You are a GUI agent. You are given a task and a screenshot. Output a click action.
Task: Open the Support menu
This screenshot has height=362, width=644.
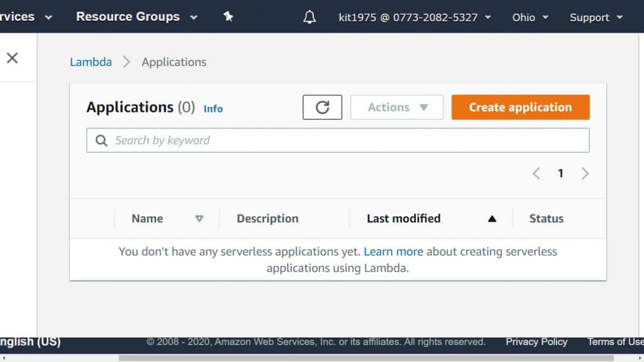(595, 17)
